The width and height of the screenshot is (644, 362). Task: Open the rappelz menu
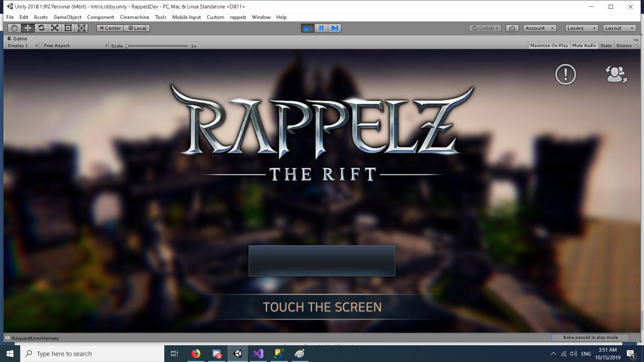coord(238,17)
